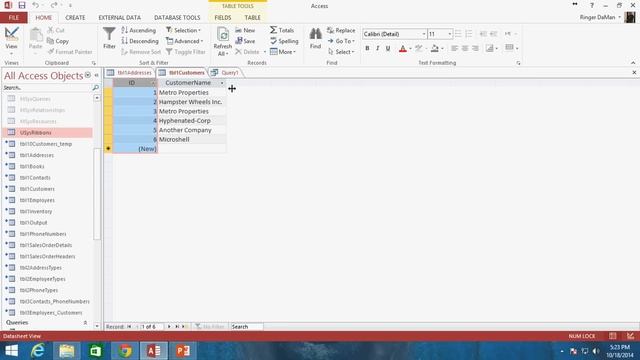Sort records Descending
The height and width of the screenshot is (360, 640).
140,41
